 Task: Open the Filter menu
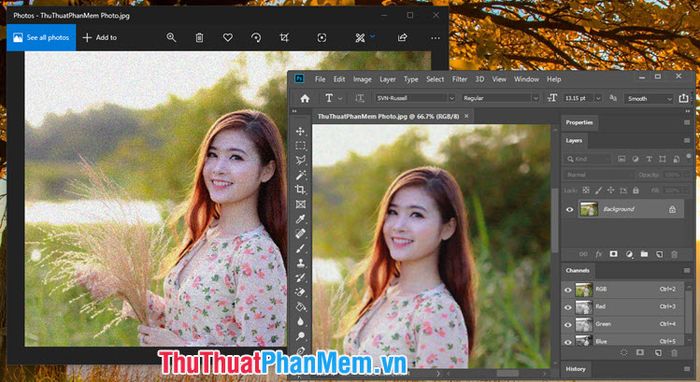[x=459, y=79]
